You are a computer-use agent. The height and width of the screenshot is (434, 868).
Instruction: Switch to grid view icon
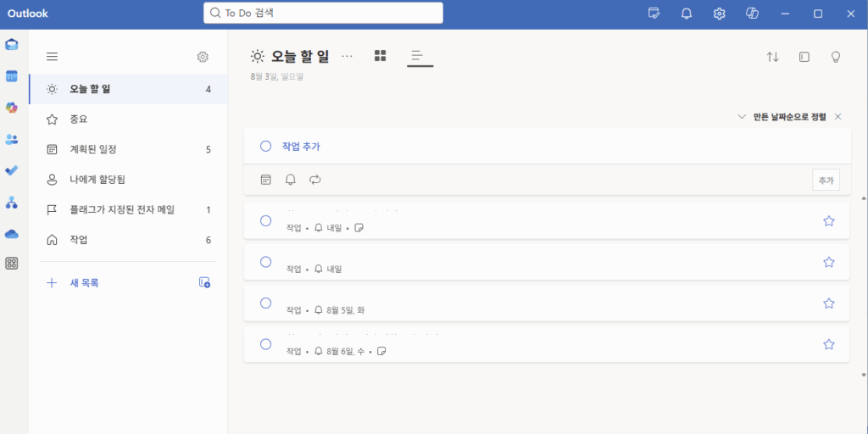click(x=380, y=55)
